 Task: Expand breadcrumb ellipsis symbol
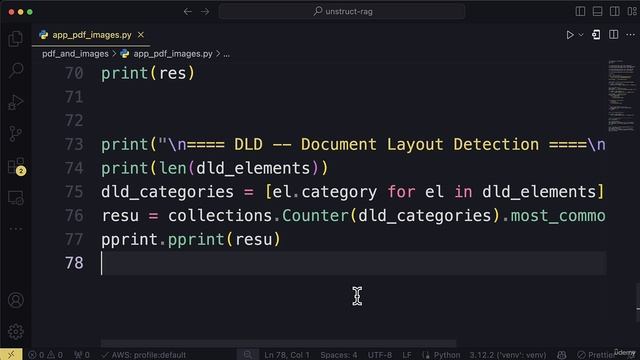(227, 54)
